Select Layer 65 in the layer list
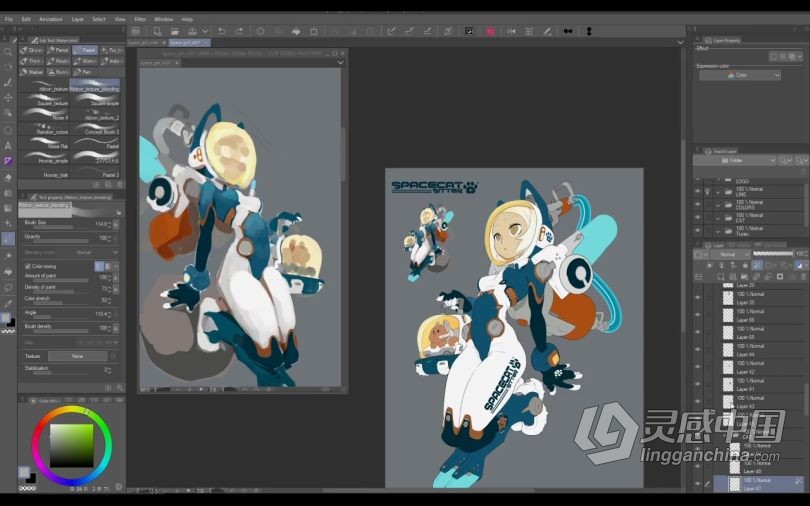The width and height of the screenshot is (810, 506). pos(757,333)
